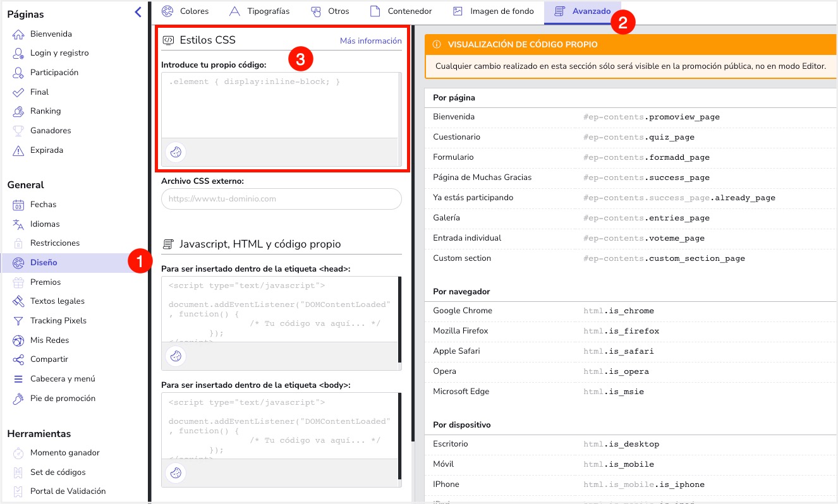
Task: Click the Login y registro user icon
Action: [18, 53]
